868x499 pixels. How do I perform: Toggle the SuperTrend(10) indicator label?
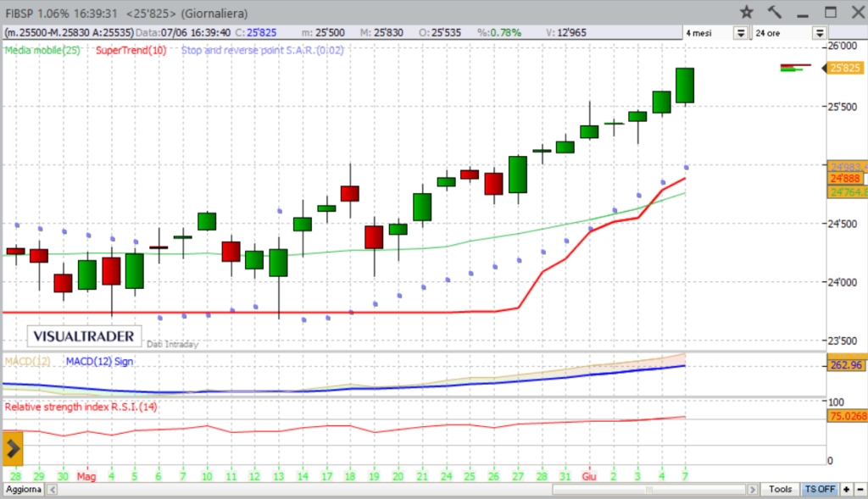[x=131, y=51]
